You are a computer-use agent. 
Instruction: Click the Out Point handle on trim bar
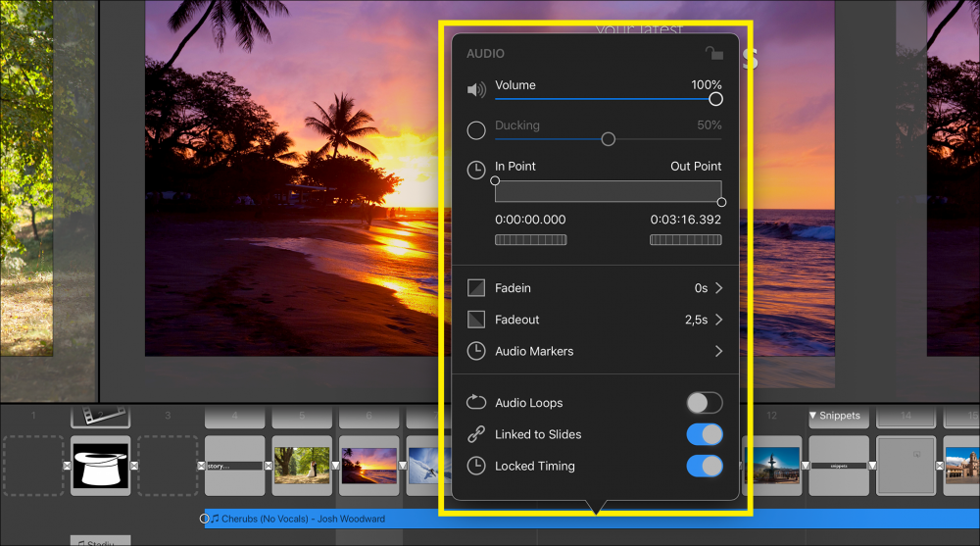pyautogui.click(x=721, y=202)
